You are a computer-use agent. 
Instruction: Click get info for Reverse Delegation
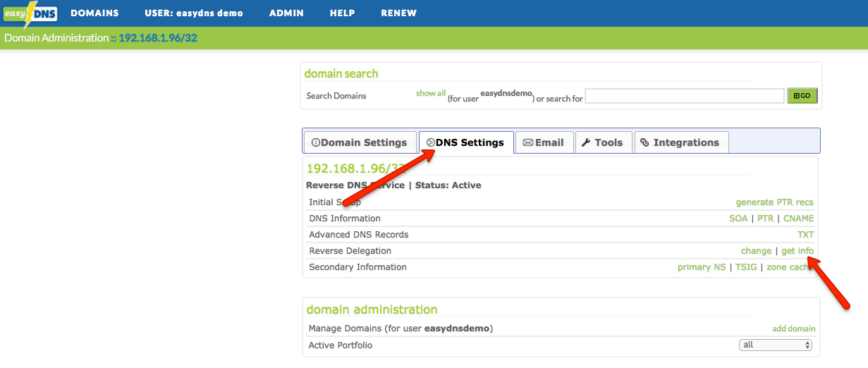[797, 251]
